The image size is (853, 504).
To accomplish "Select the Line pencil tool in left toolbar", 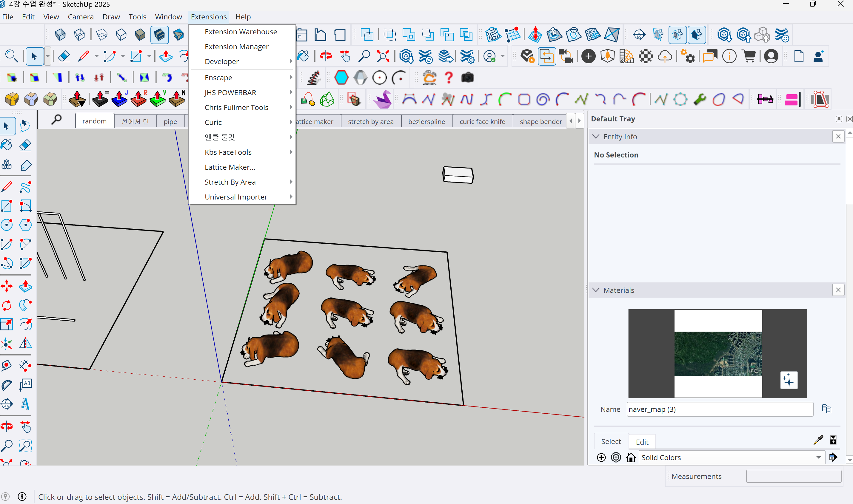I will tap(7, 186).
